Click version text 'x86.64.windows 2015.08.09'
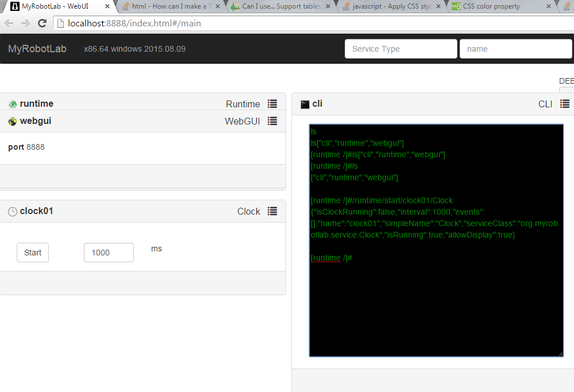The width and height of the screenshot is (574, 392). tap(134, 49)
